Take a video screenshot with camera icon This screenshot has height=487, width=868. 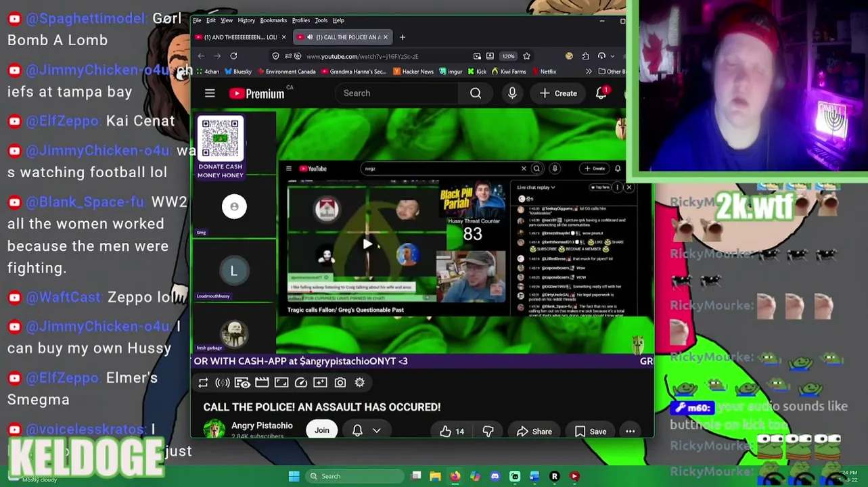(x=340, y=383)
